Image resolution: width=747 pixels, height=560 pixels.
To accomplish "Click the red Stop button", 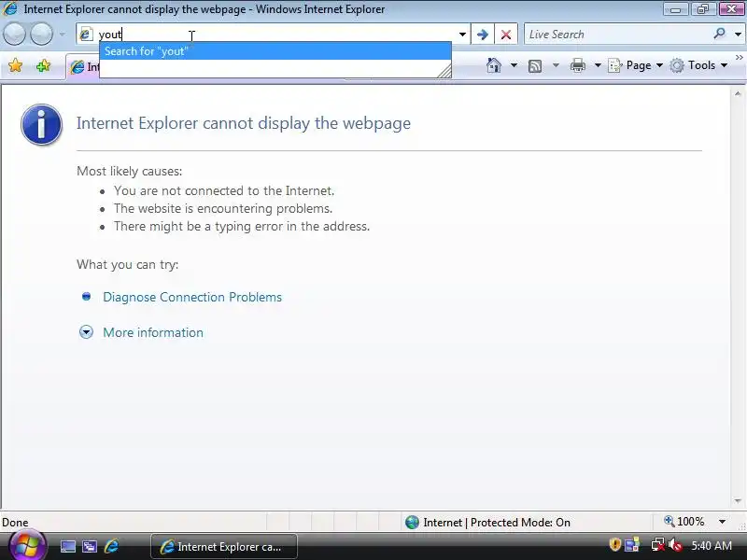I will 506,35.
